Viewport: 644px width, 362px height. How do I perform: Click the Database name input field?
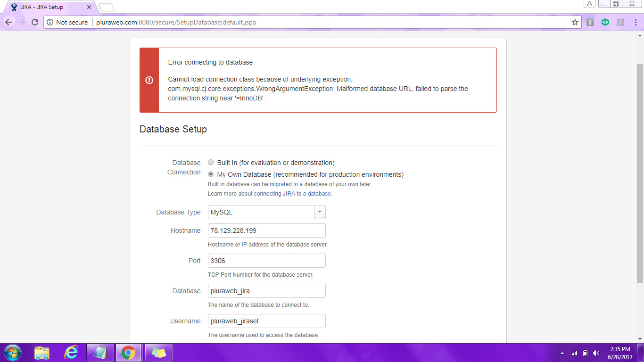(x=267, y=291)
